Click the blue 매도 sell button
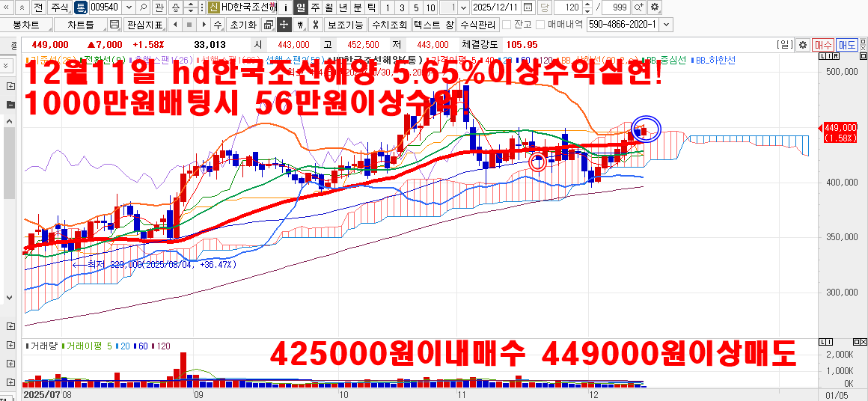 [847, 45]
